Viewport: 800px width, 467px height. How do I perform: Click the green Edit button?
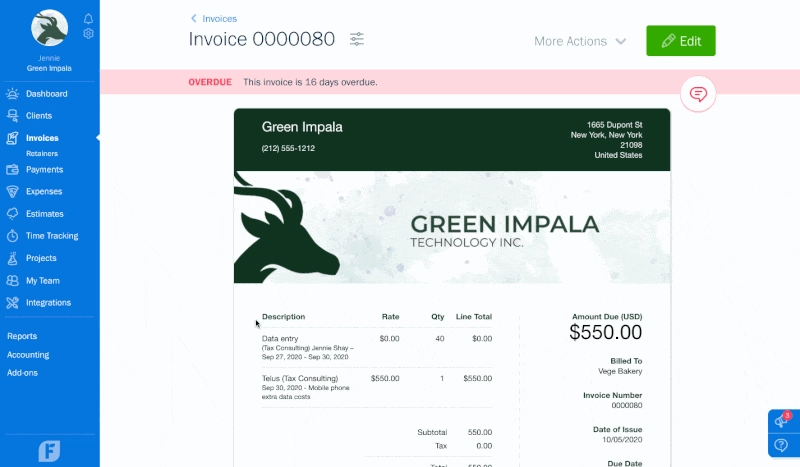pyautogui.click(x=681, y=41)
